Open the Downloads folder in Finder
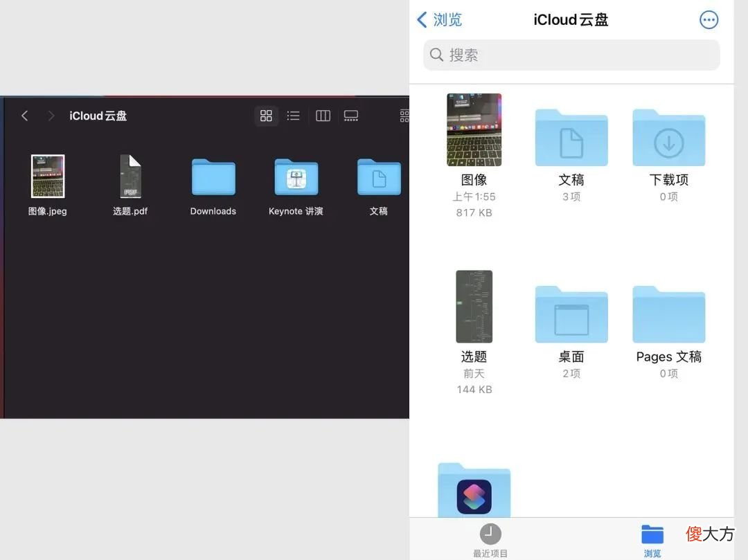Screen dimensions: 748x560 213,177
